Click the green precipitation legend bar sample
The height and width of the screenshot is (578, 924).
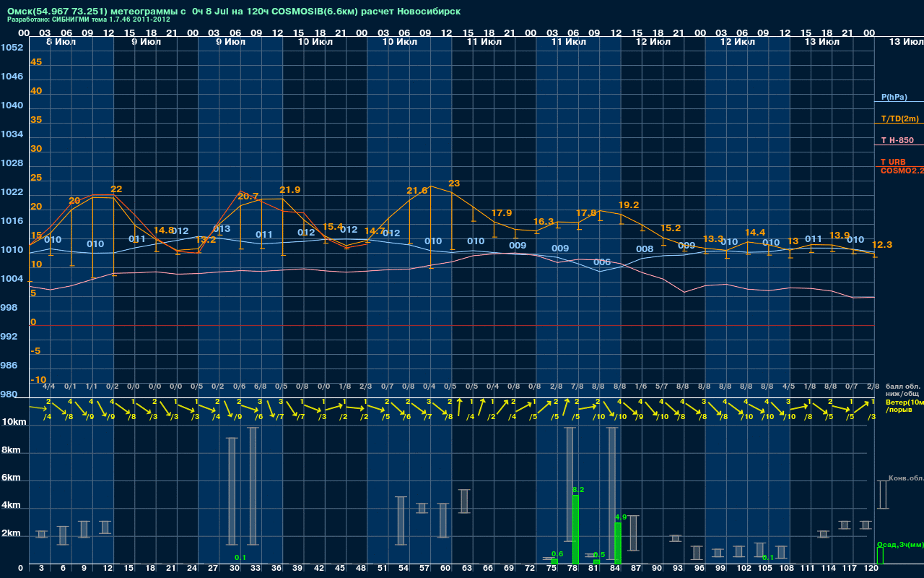tap(880, 556)
